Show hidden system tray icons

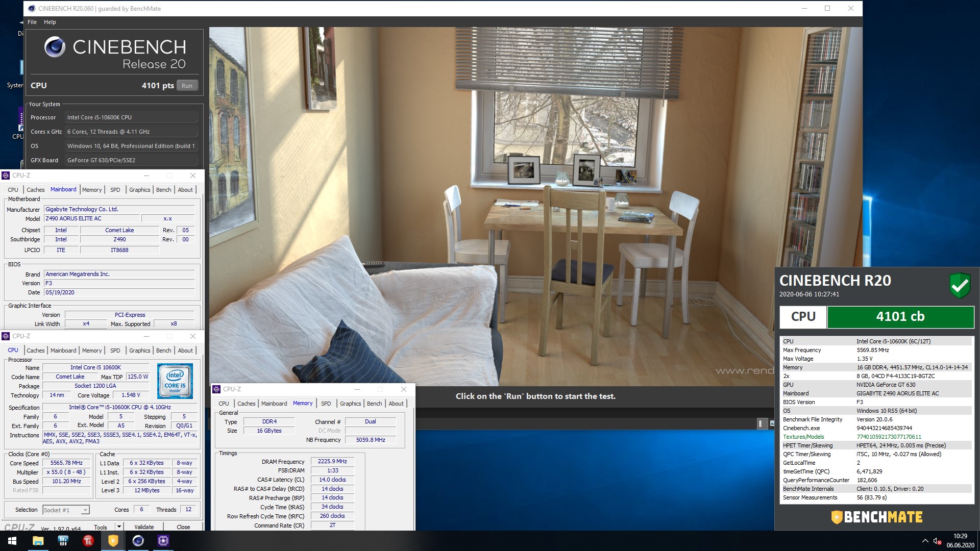925,541
